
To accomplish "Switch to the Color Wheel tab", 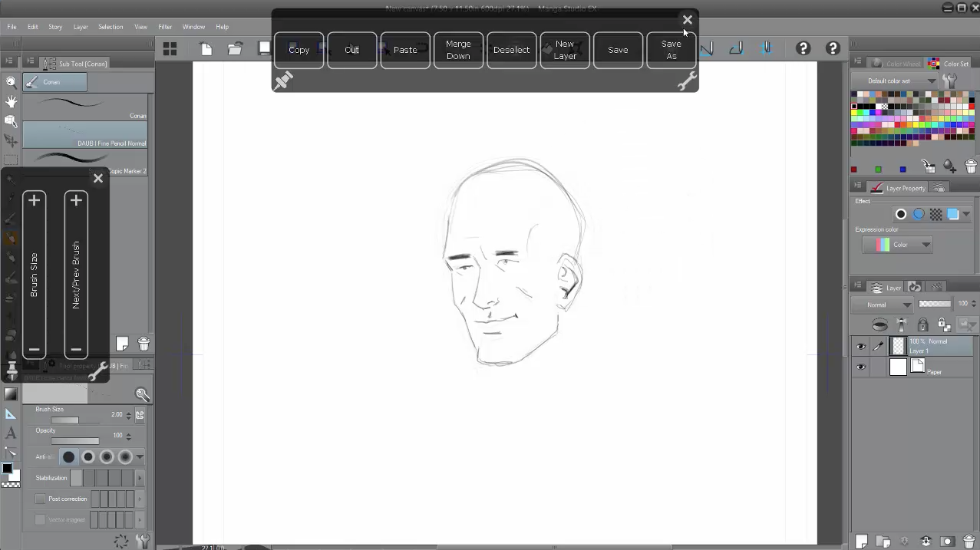I will pyautogui.click(x=896, y=64).
